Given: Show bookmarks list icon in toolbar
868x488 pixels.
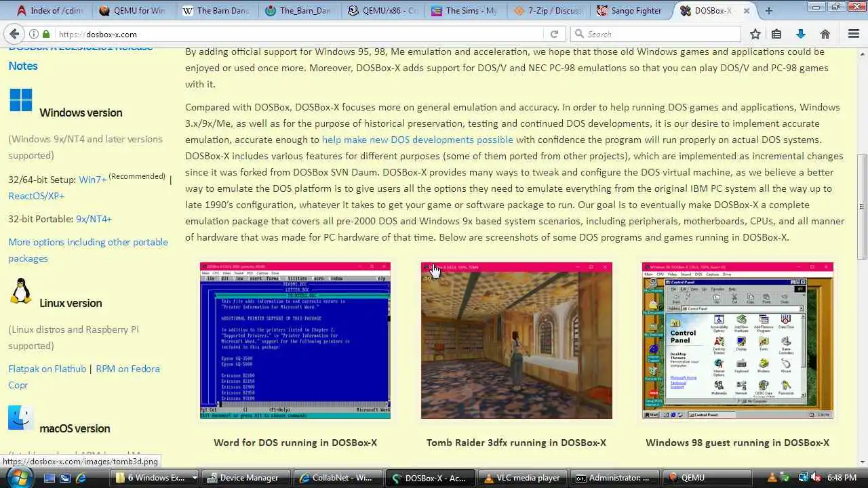Looking at the screenshot, I should click(x=776, y=34).
